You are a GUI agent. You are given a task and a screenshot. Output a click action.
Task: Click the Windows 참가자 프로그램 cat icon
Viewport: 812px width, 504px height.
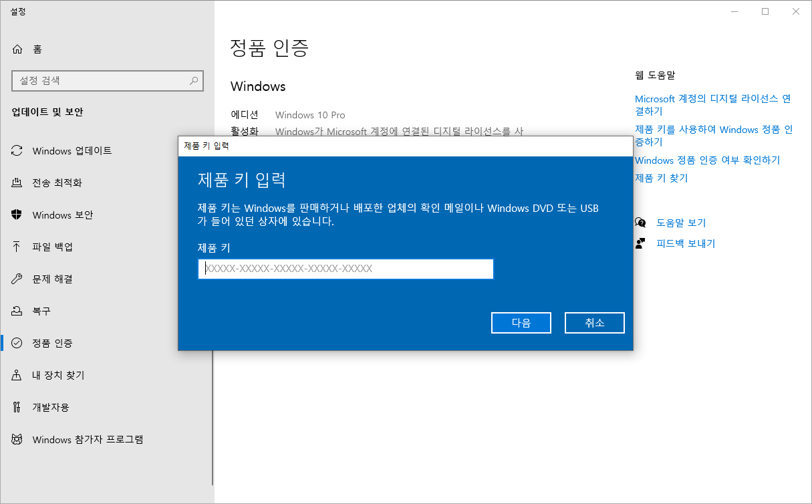(x=17, y=439)
